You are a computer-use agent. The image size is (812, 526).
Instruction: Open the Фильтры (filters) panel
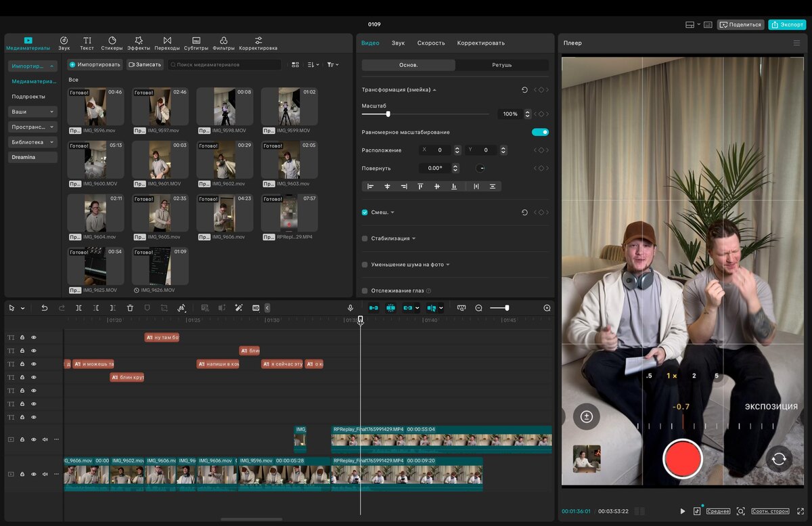tap(223, 43)
